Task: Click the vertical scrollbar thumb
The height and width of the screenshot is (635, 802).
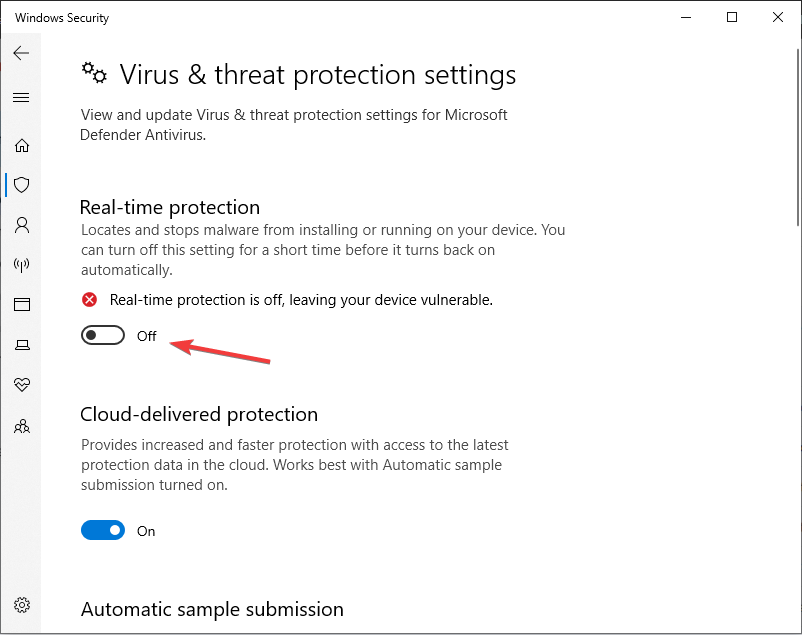Action: (798, 137)
